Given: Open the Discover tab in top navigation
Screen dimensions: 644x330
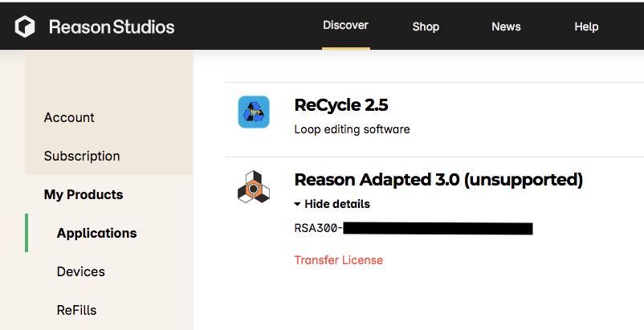Looking at the screenshot, I should coord(345,26).
